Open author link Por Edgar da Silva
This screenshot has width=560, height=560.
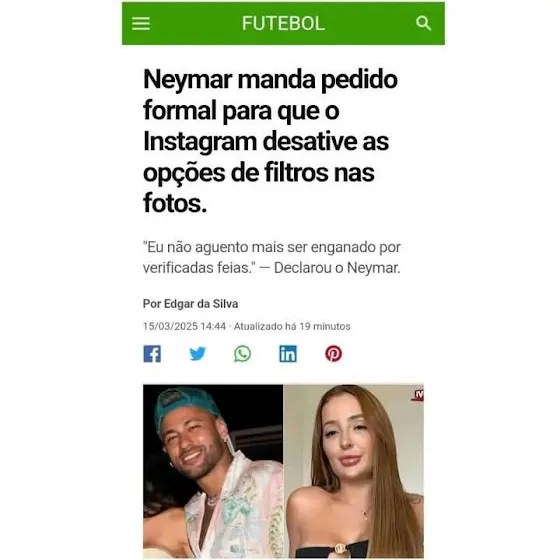coord(190,304)
